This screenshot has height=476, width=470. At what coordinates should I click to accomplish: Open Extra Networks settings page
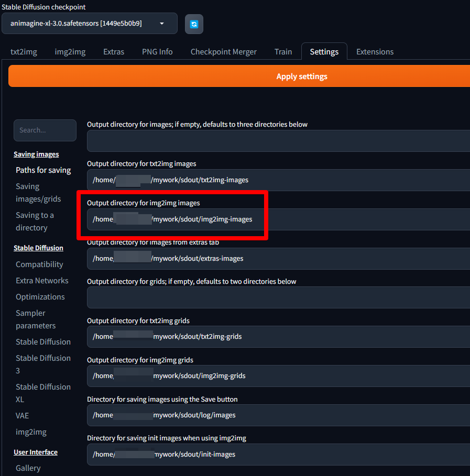tap(42, 281)
